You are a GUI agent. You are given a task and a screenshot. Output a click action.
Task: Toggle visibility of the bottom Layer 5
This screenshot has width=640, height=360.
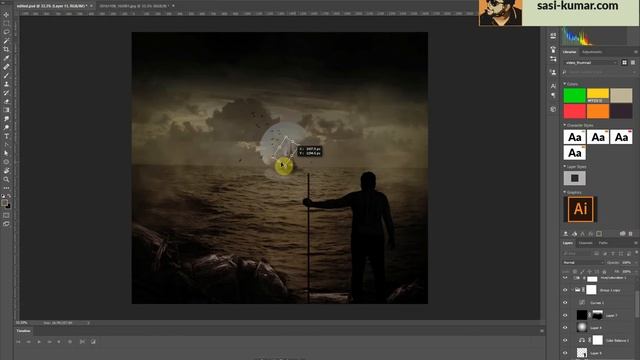(565, 353)
